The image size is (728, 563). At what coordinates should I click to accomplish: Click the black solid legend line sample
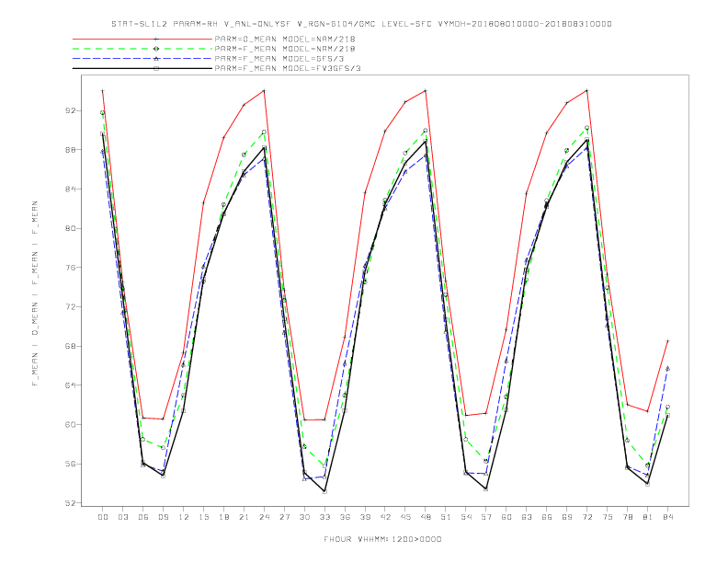(142, 68)
